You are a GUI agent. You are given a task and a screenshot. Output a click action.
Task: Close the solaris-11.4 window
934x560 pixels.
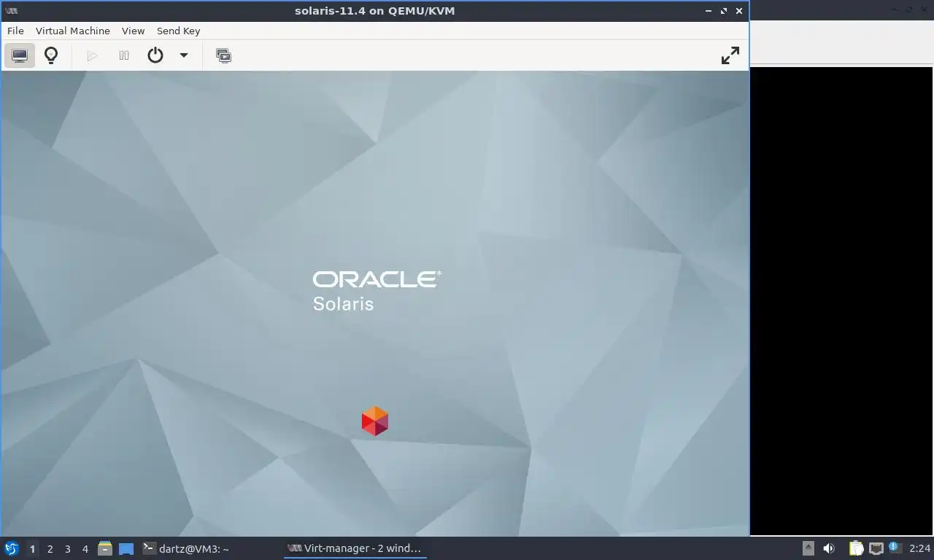pyautogui.click(x=739, y=11)
